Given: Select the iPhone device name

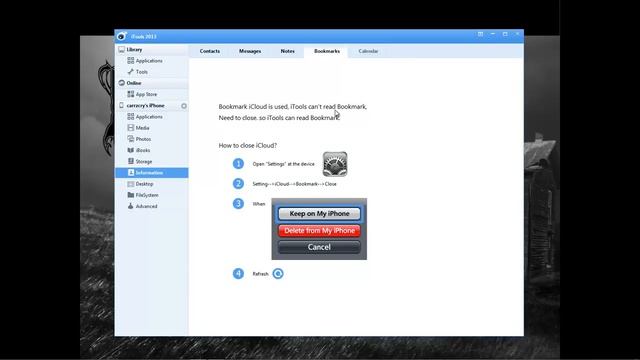Looking at the screenshot, I should point(145,105).
